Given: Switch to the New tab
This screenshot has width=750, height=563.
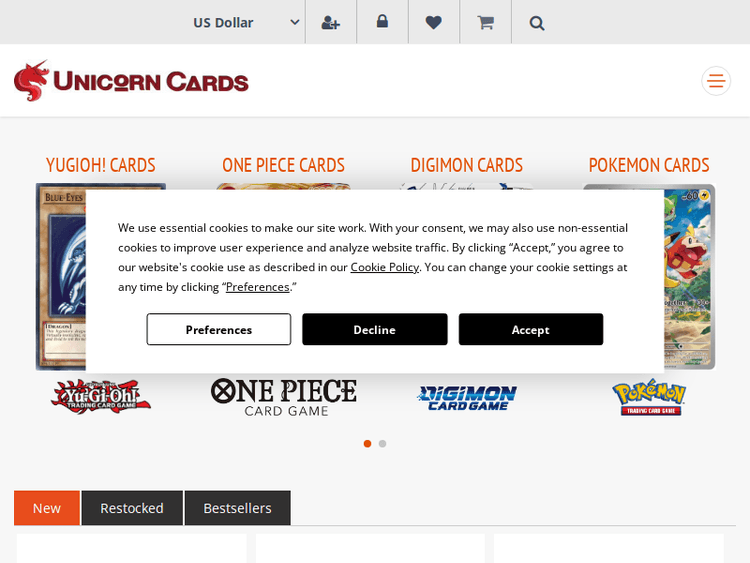Looking at the screenshot, I should point(47,508).
